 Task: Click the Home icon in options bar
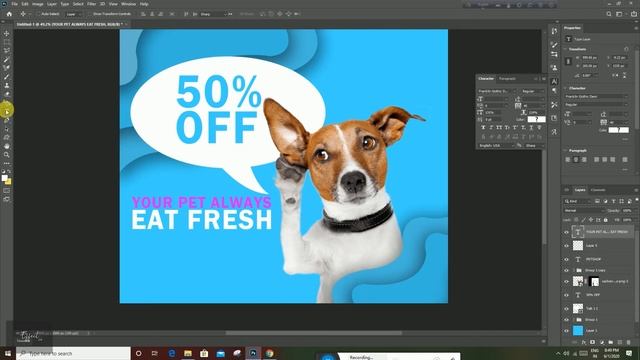(x=9, y=14)
